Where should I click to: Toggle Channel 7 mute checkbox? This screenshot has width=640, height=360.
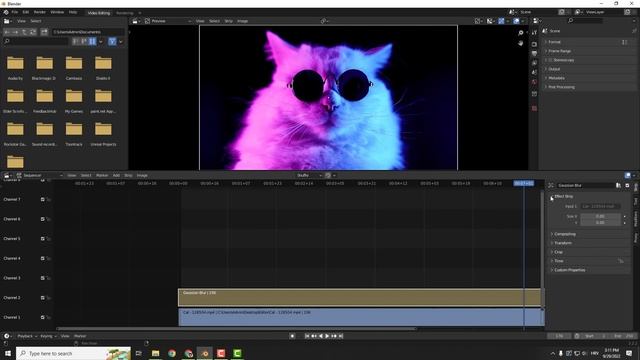[42, 200]
